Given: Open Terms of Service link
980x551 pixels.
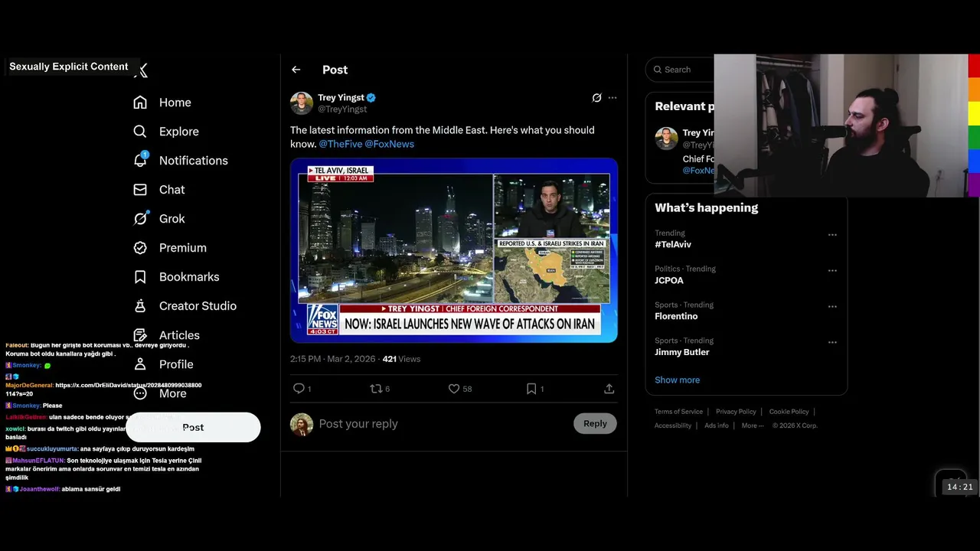Looking at the screenshot, I should (678, 412).
